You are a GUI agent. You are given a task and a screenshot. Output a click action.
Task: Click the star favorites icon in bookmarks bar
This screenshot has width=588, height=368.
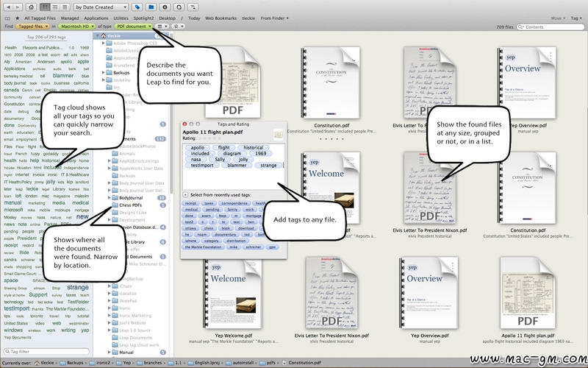(17, 18)
